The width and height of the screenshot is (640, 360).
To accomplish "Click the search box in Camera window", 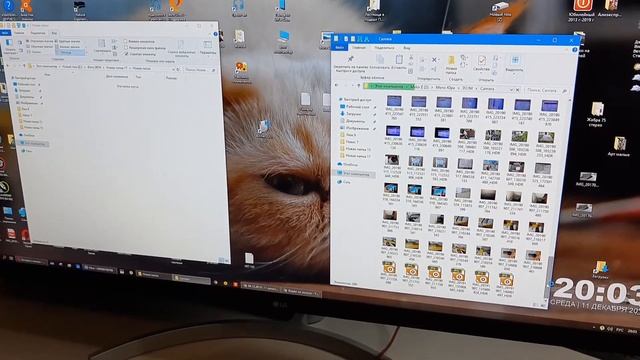I will click(x=546, y=90).
